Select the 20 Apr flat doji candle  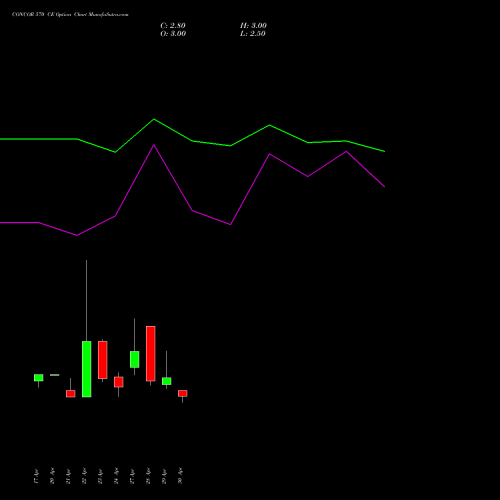coord(55,375)
